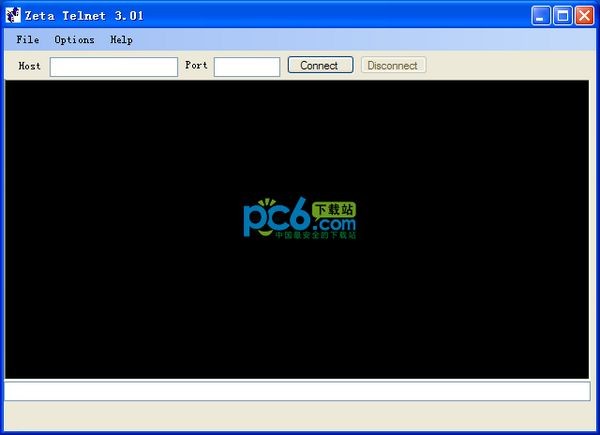Open the Options menu
Viewport: 600px width, 435px height.
[74, 40]
